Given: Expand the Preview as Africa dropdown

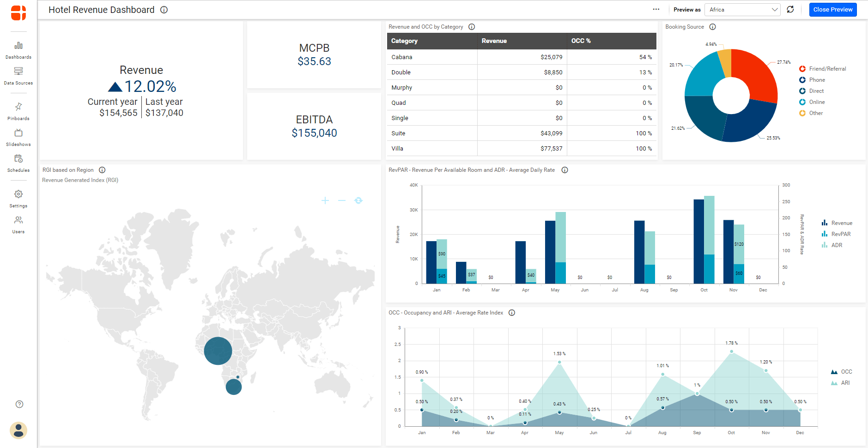Looking at the screenshot, I should pos(742,10).
